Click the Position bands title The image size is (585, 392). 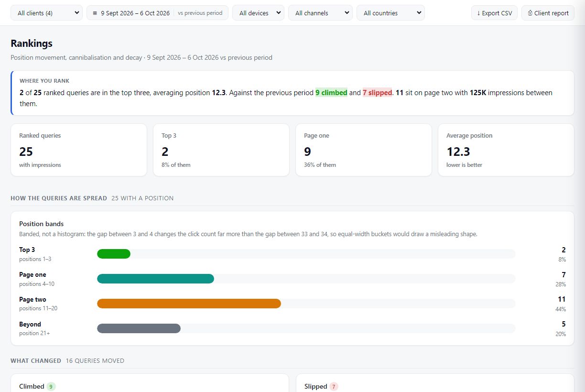click(x=41, y=224)
